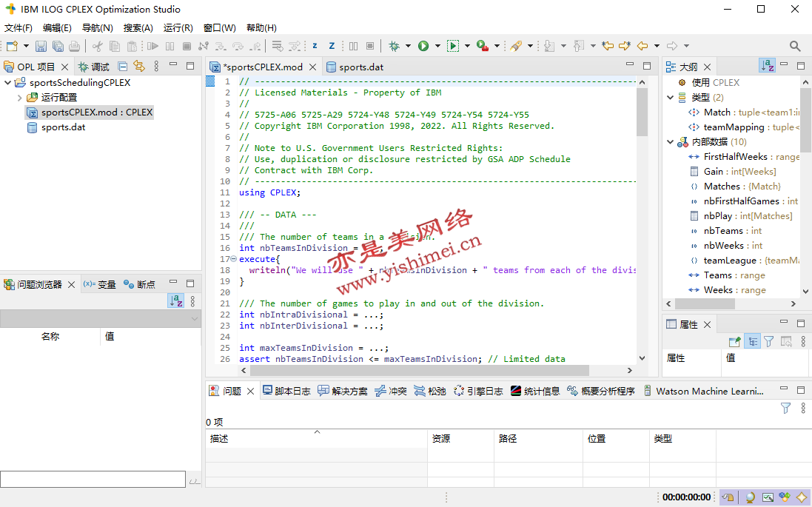The width and height of the screenshot is (812, 507).
Task: Click the Save All icon
Action: pyautogui.click(x=58, y=46)
